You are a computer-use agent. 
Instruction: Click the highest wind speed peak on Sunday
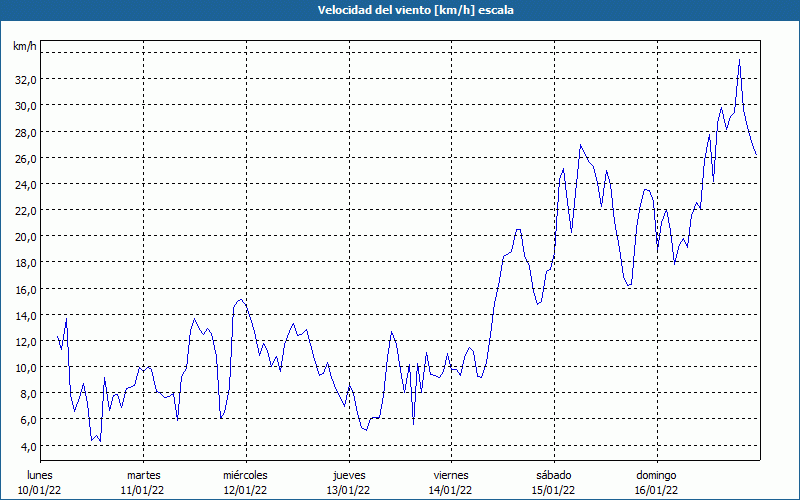pos(739,60)
